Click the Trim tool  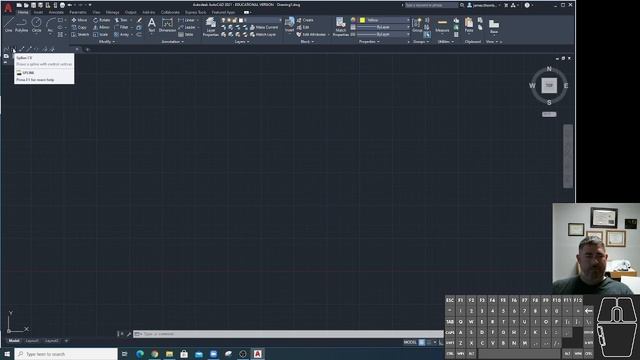[121, 20]
